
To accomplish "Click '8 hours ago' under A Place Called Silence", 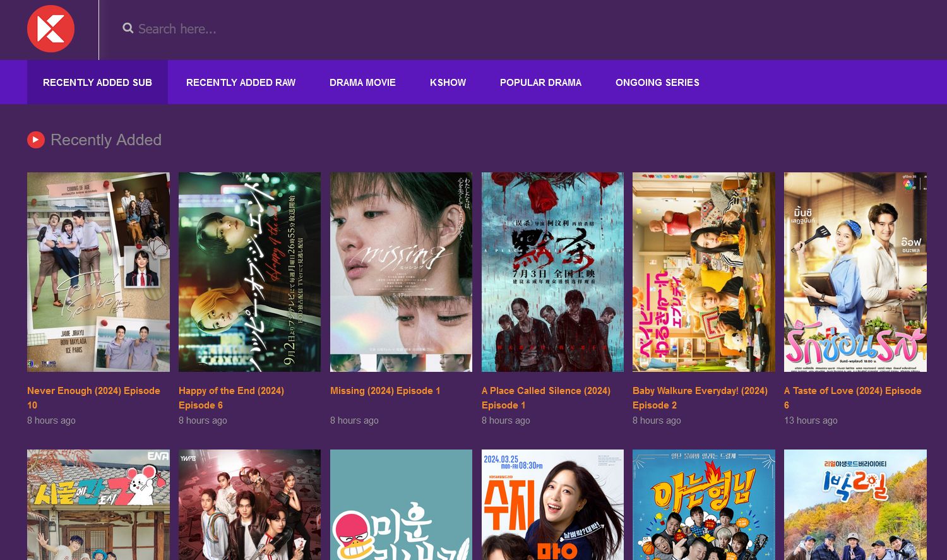I will (506, 420).
